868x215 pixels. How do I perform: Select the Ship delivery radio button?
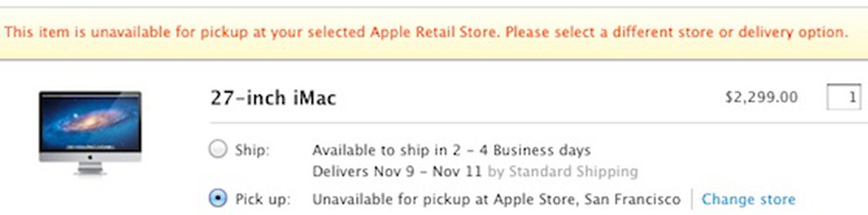pos(218,149)
